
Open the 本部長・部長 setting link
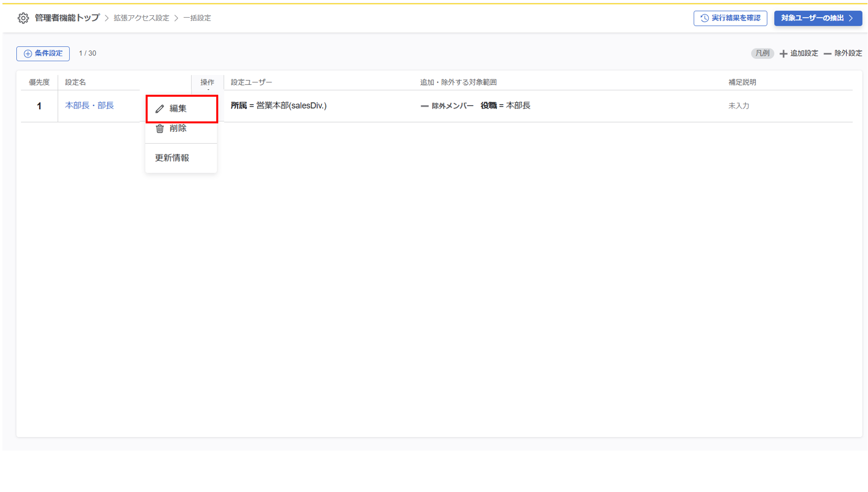[89, 106]
